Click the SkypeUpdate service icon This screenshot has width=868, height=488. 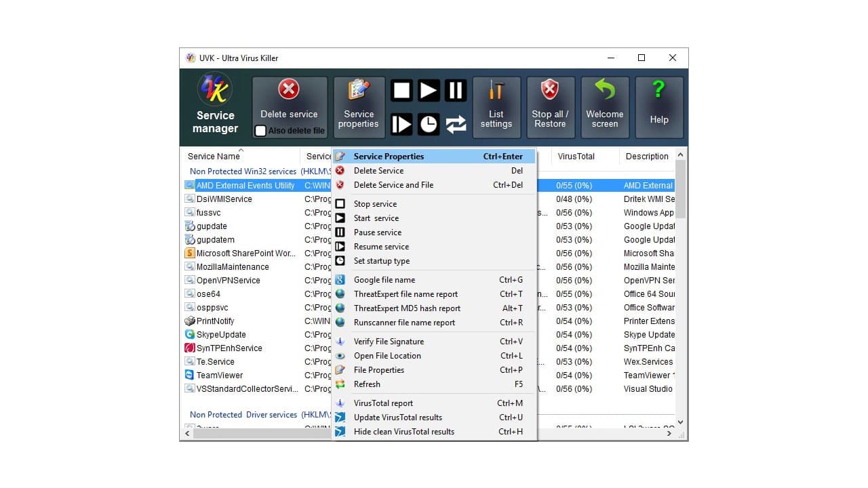pos(189,334)
